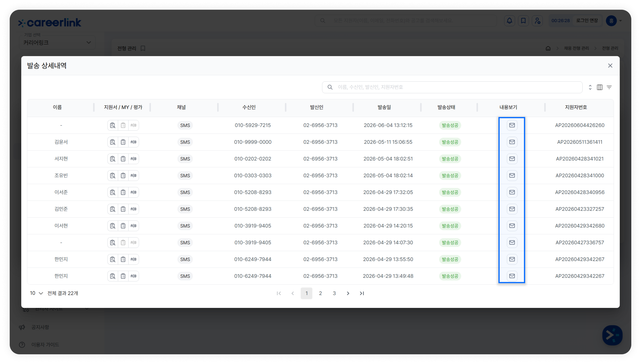Image resolution: width=641 pixels, height=364 pixels.
Task: Click the 발송상태 column header
Action: point(446,107)
